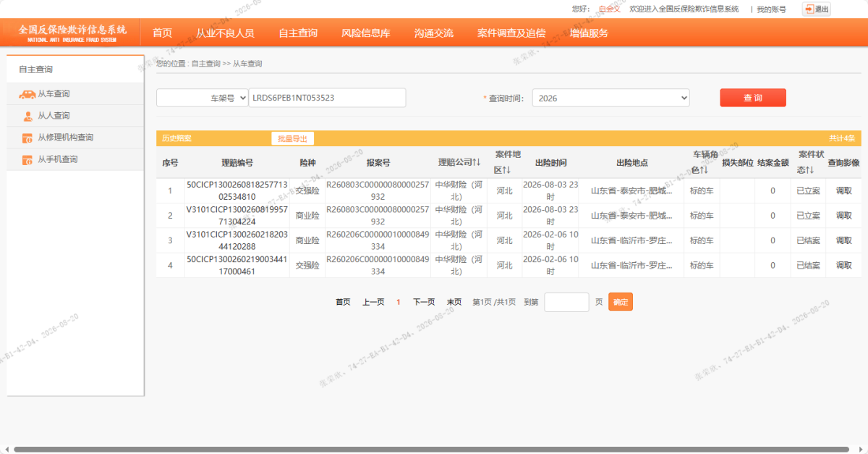The height and width of the screenshot is (454, 868).
Task: Open 我的账号 account link
Action: click(x=772, y=9)
